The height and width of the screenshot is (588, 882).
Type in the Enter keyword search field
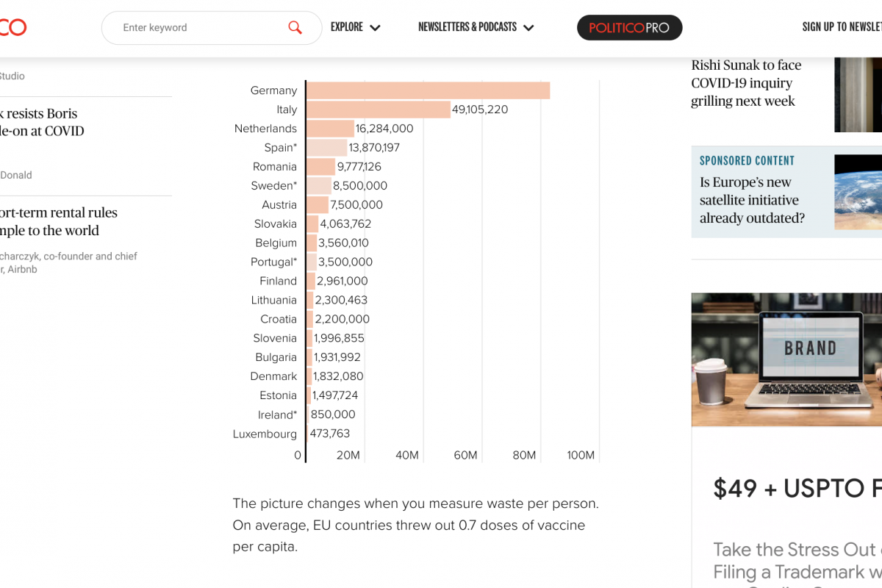(x=198, y=28)
